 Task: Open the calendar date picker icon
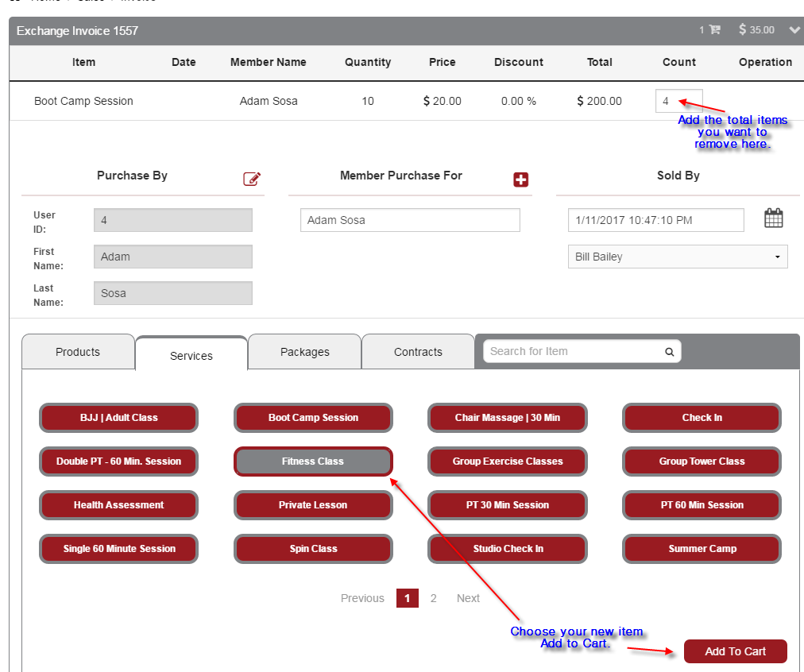pos(773,218)
